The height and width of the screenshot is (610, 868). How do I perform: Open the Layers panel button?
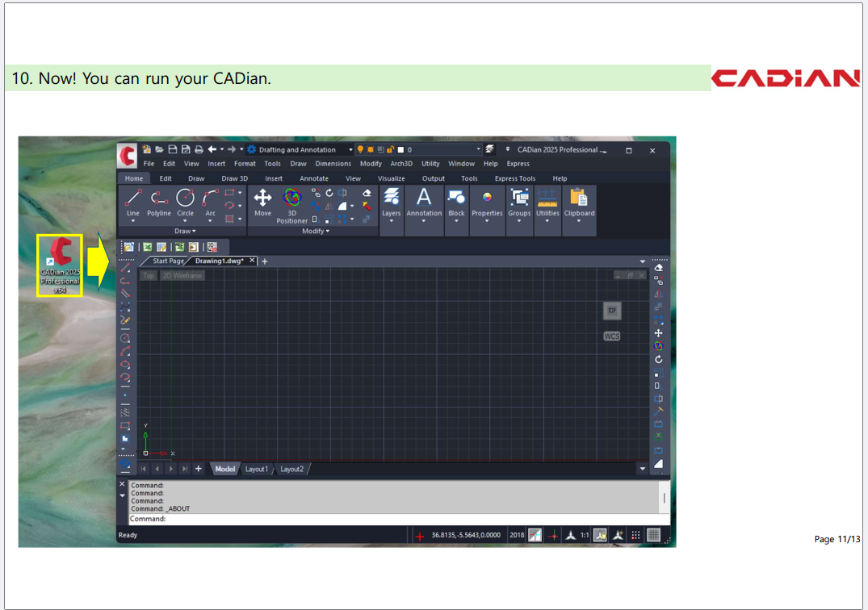(391, 202)
